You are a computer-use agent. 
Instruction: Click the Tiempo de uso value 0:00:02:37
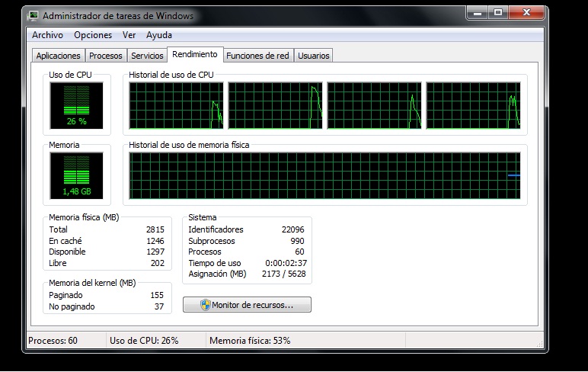tap(286, 263)
